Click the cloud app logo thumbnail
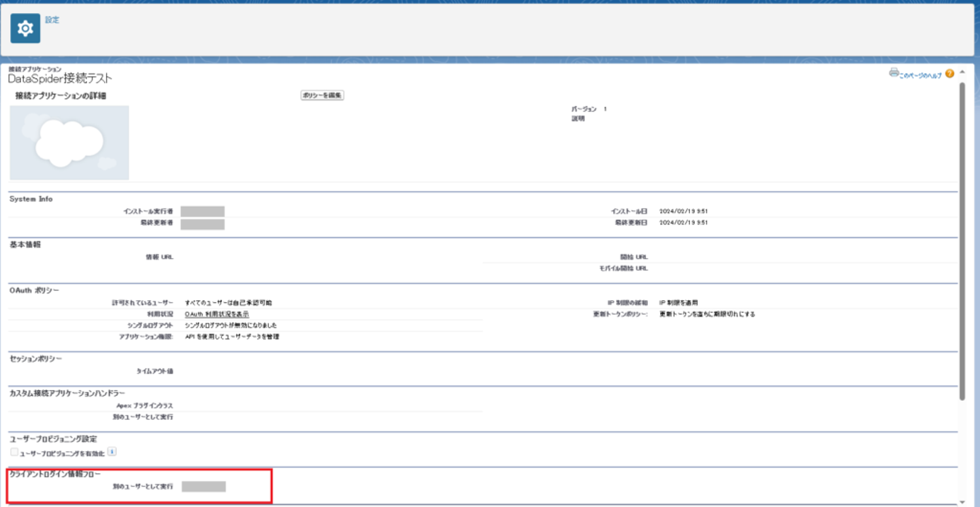980x507 pixels. click(69, 142)
